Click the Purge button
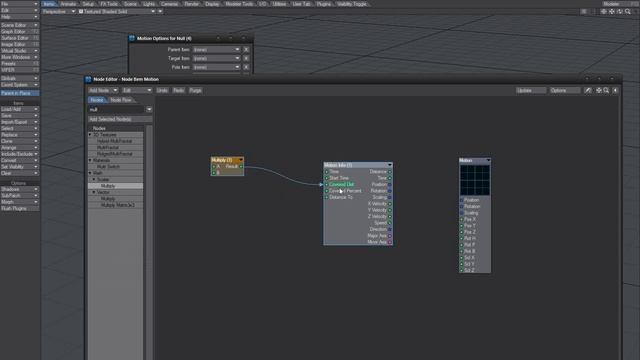Viewport: 640px width, 360px height. click(195, 90)
